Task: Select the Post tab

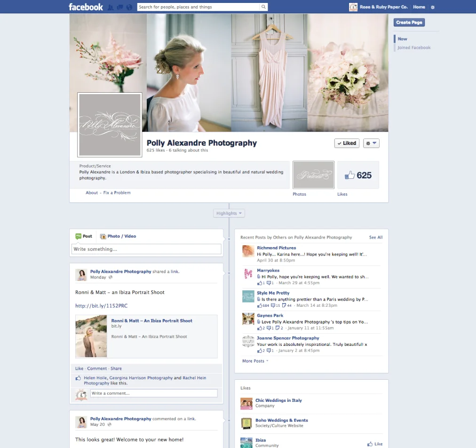Action: 84,236
